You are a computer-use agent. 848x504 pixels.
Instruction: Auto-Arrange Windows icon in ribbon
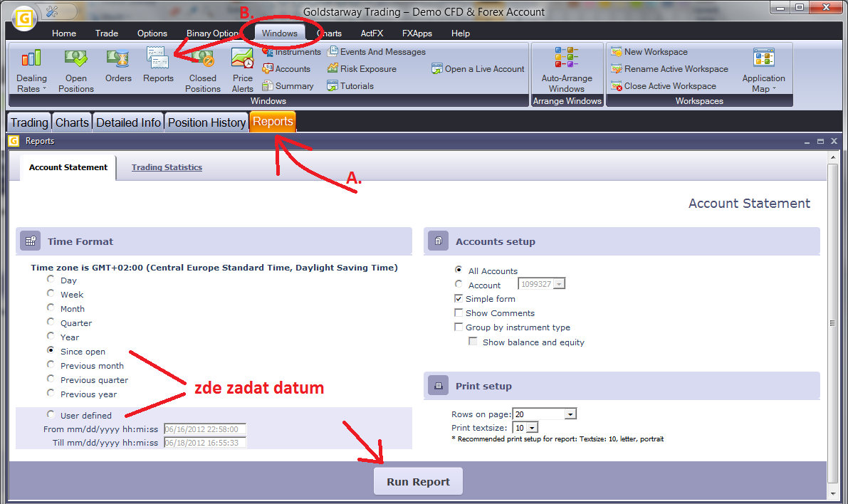point(567,57)
